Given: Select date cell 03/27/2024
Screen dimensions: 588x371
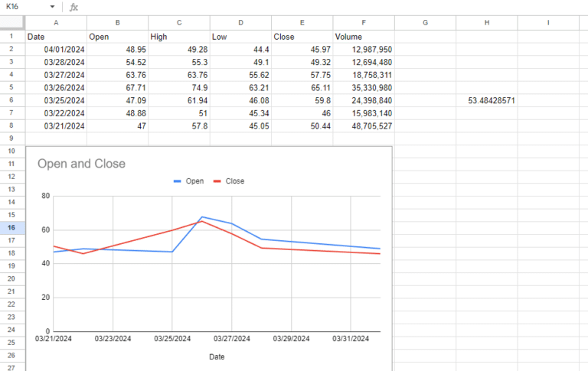Looking at the screenshot, I should pos(56,75).
